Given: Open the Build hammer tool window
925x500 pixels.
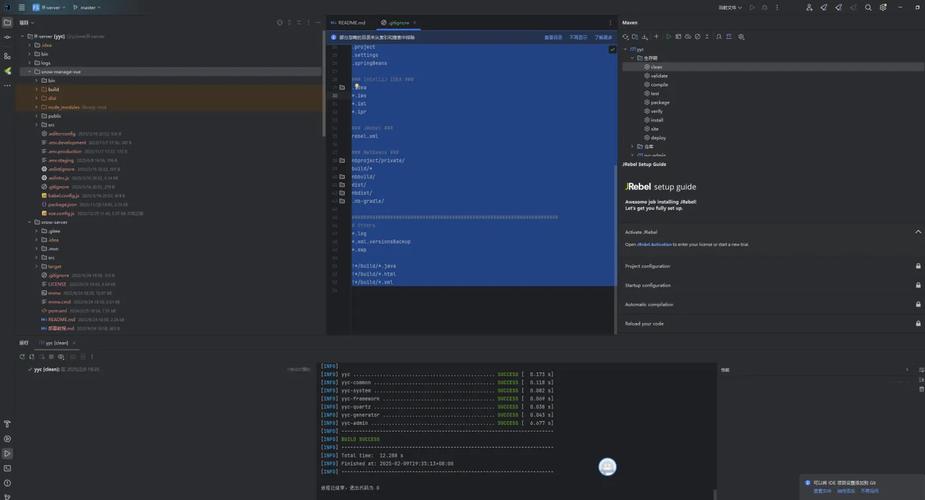Looking at the screenshot, I should pyautogui.click(x=7, y=424).
